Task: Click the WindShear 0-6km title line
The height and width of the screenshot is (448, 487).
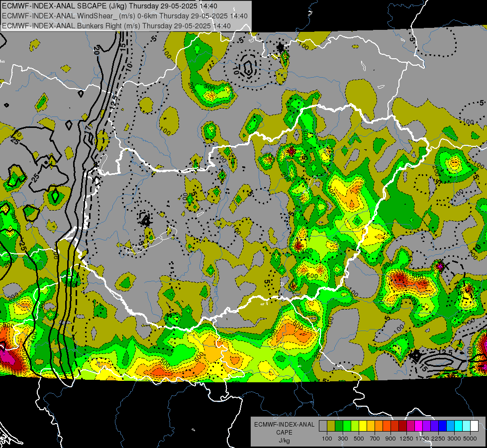Action: pos(124,16)
